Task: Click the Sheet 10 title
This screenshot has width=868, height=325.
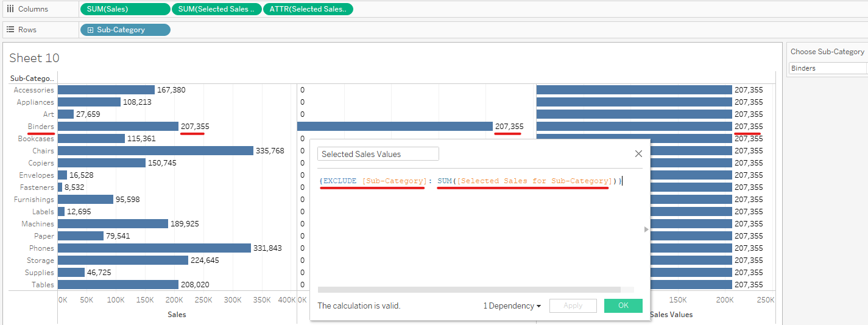Action: (35, 58)
